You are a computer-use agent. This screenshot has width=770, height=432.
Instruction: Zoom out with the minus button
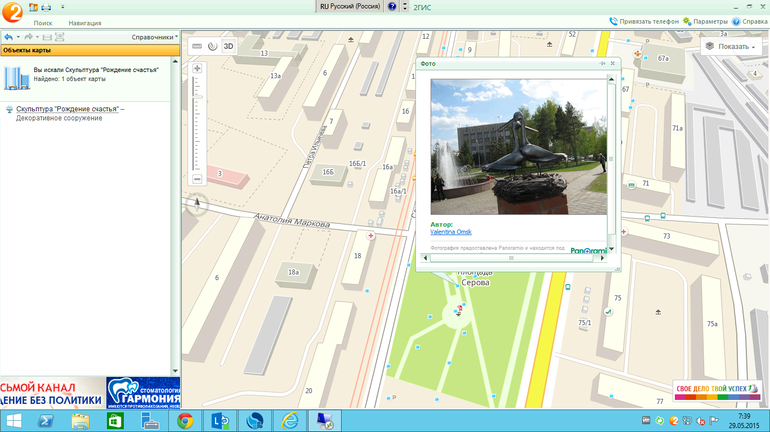[x=197, y=178]
